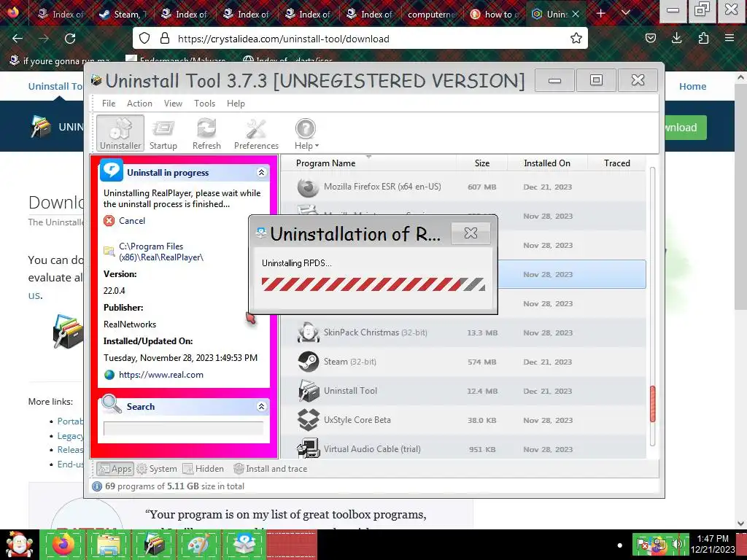Start Install and trace
Image resolution: width=747 pixels, height=560 pixels.
tap(270, 469)
